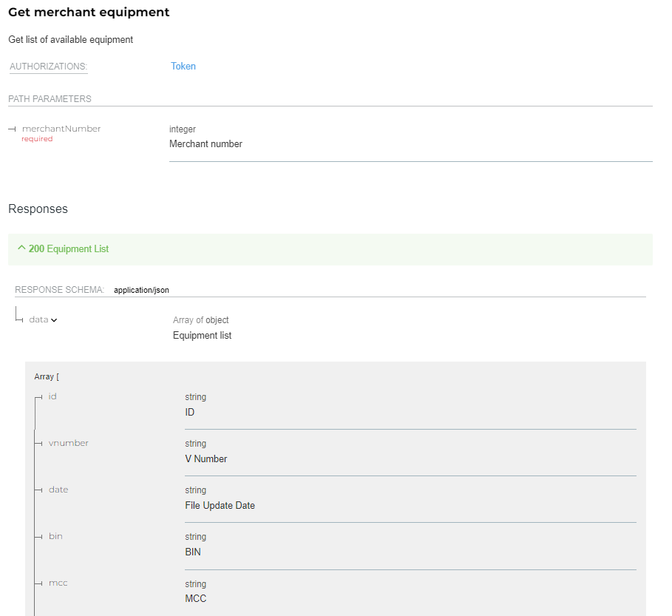Click the 'V Number' description text
672x616 pixels.
(x=206, y=458)
